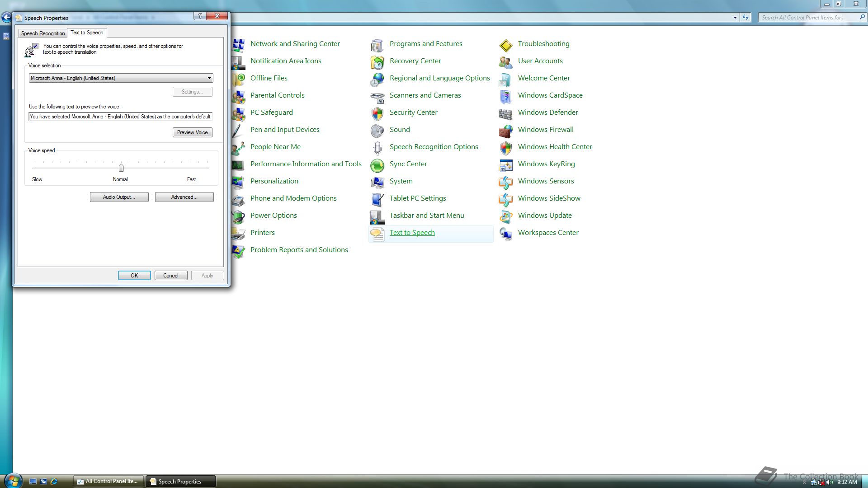
Task: Click the Control Panel refresh button
Action: point(745,17)
